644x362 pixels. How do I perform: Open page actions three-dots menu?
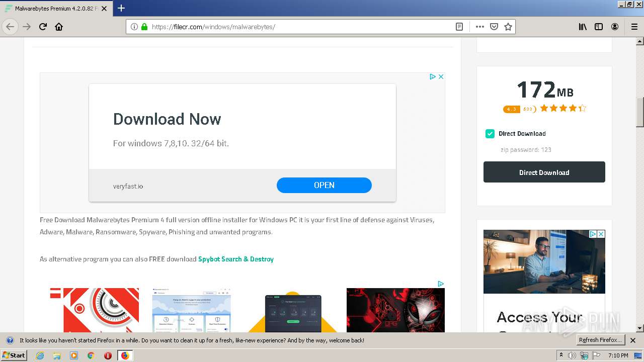tap(480, 27)
